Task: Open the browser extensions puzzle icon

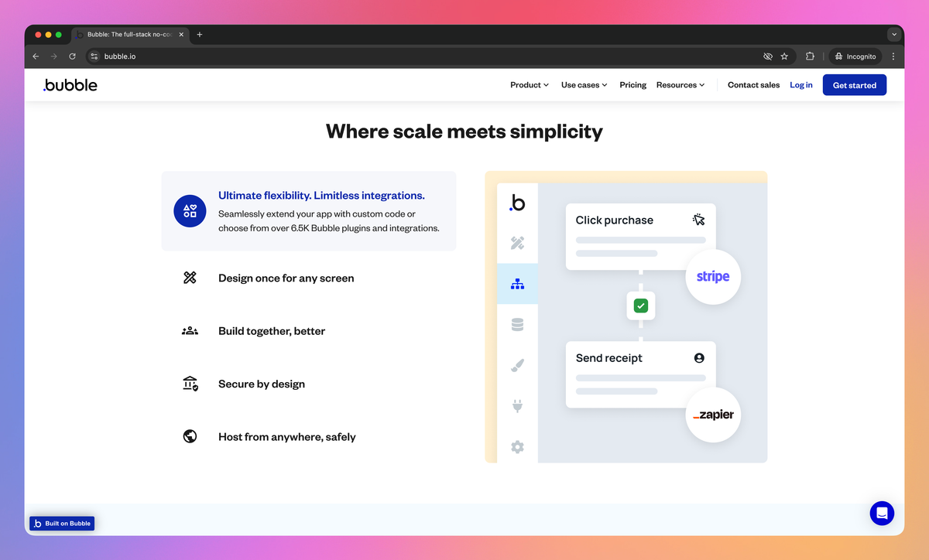Action: pos(811,56)
